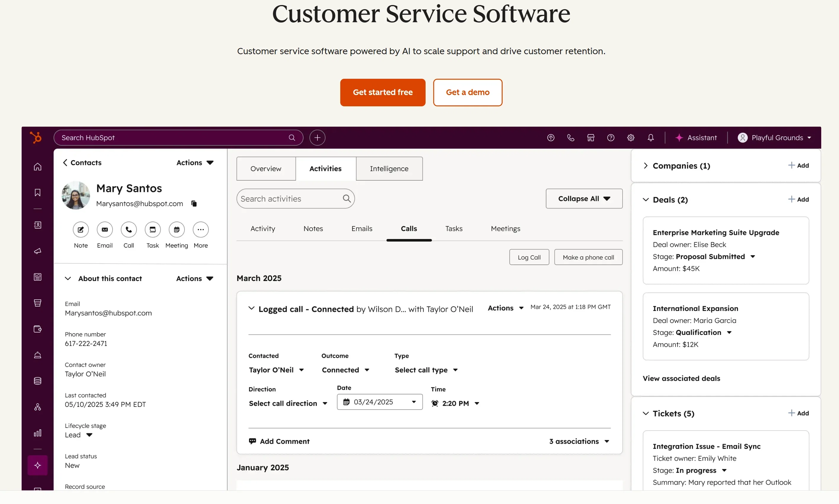This screenshot has height=504, width=839.
Task: Click Add in the Companies section
Action: click(799, 166)
